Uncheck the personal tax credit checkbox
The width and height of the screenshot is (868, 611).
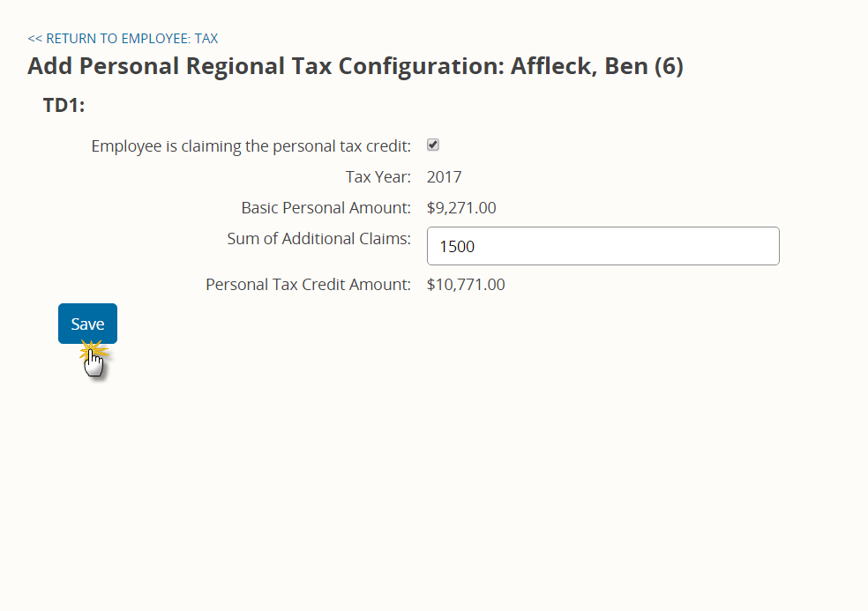click(433, 145)
